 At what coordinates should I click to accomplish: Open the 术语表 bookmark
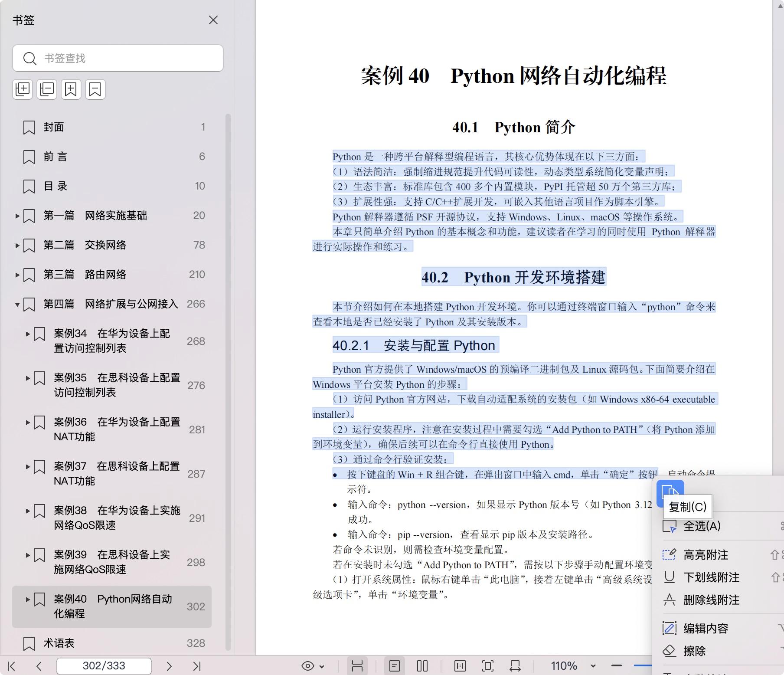coord(59,643)
